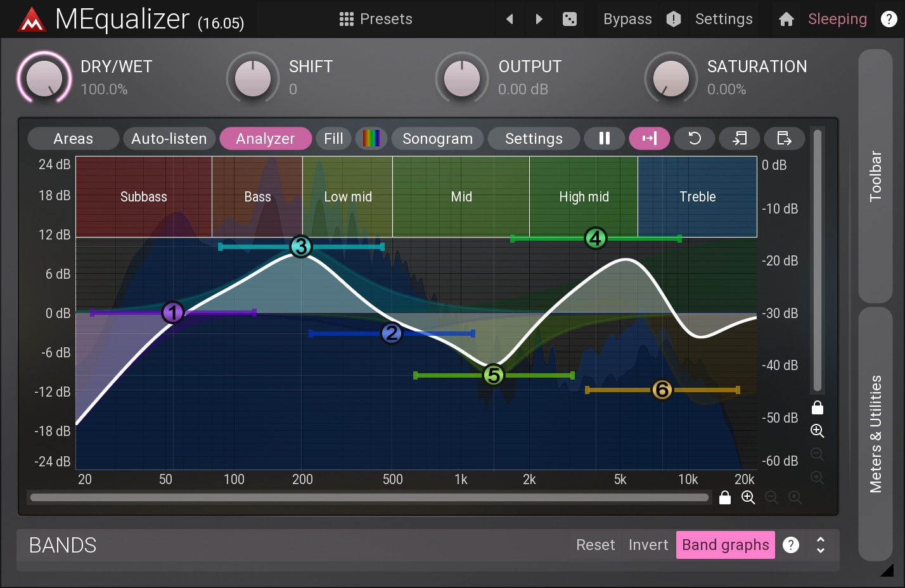Toggle Auto-listen mode
This screenshot has height=588, width=905.
(x=169, y=138)
